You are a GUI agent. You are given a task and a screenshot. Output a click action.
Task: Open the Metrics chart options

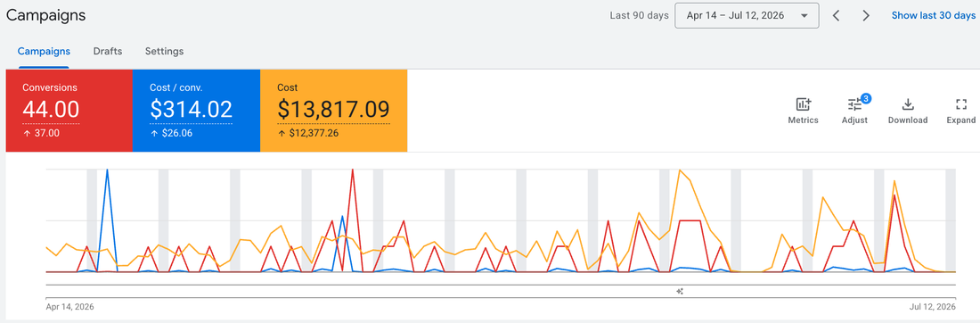coord(803,111)
